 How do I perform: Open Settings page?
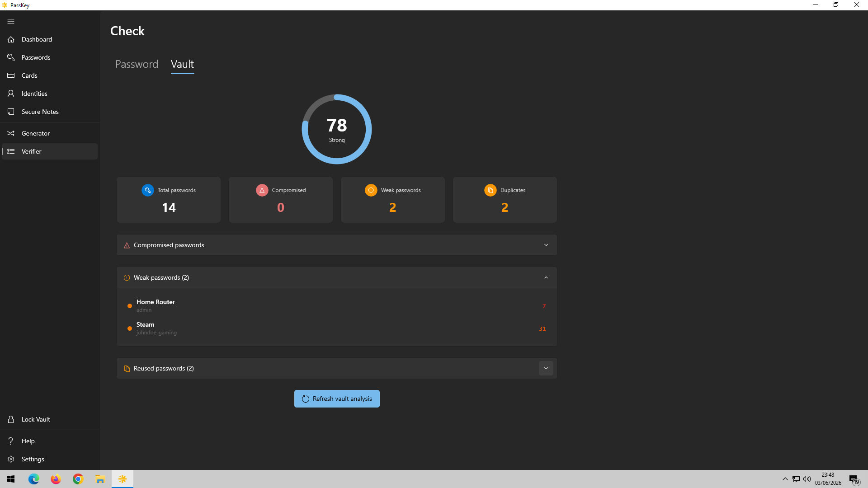point(50,459)
